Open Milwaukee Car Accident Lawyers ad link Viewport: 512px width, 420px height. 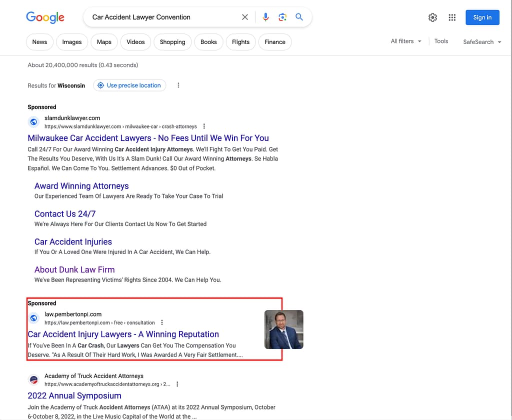[x=148, y=138]
